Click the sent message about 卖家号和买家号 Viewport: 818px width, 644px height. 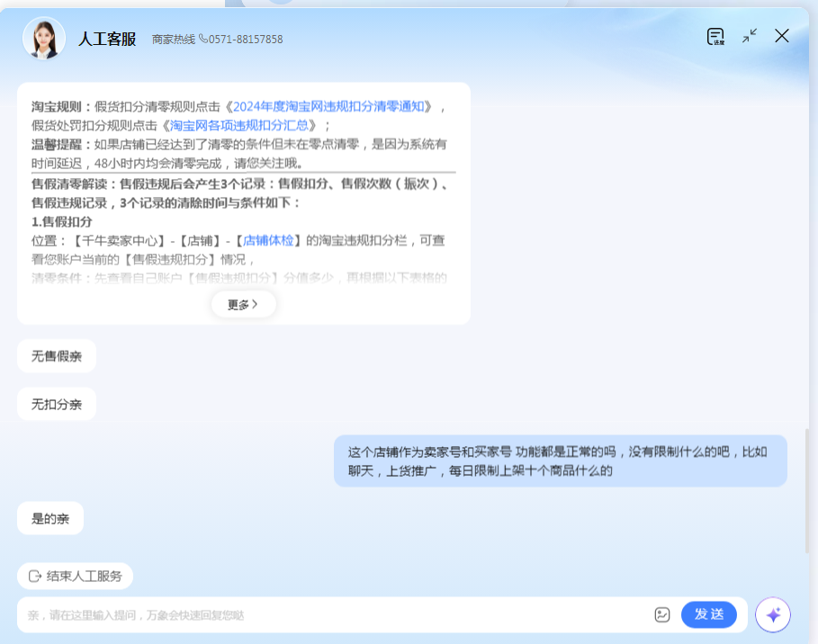coord(560,461)
